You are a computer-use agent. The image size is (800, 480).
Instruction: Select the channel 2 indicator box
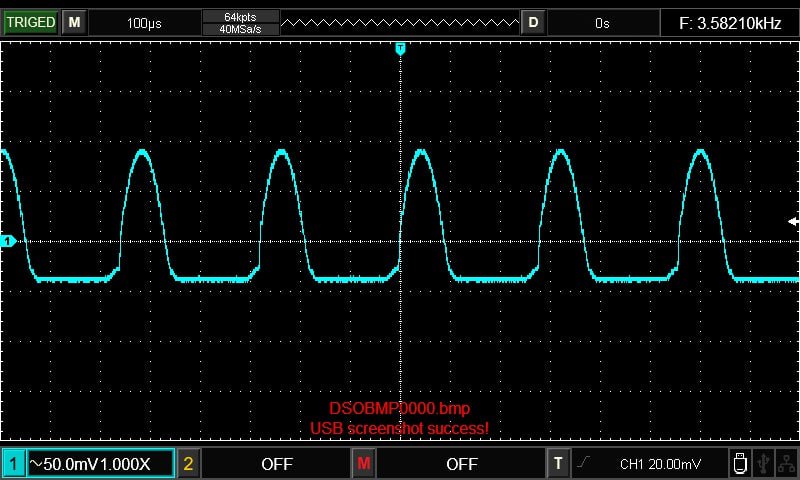coord(188,464)
